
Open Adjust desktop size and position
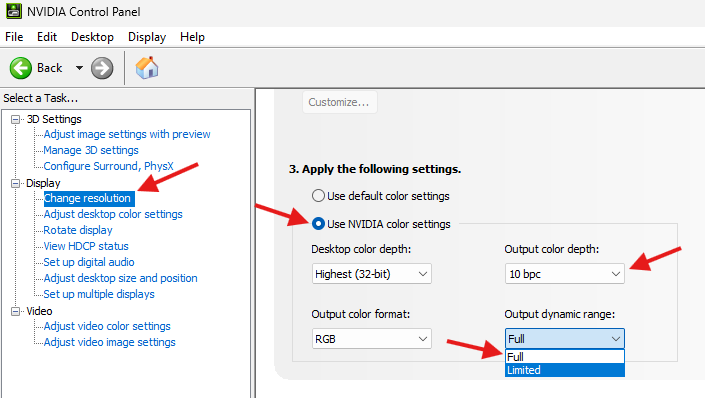tap(120, 278)
